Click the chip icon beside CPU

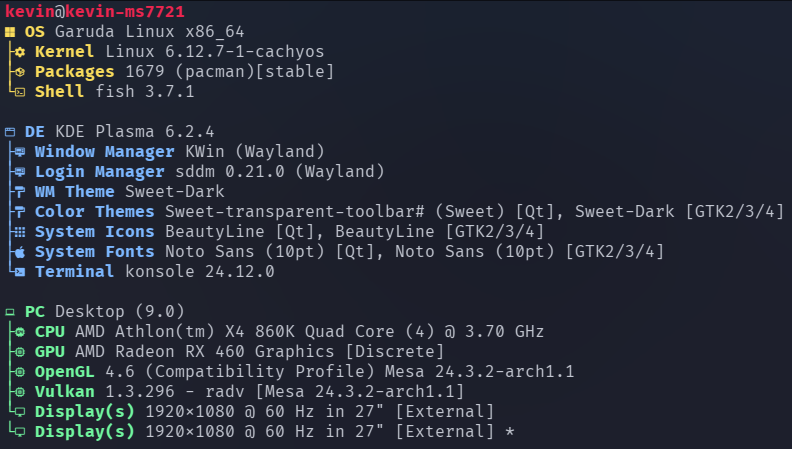point(20,332)
